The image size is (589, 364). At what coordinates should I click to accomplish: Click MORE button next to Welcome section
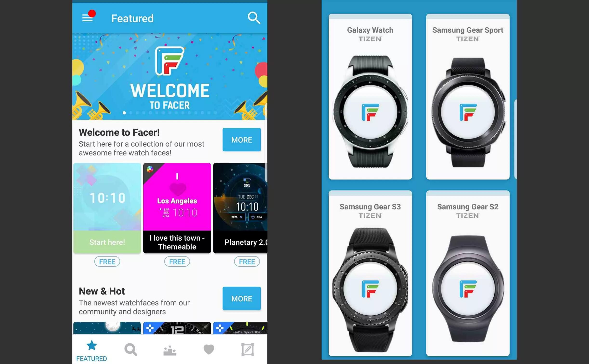point(242,139)
